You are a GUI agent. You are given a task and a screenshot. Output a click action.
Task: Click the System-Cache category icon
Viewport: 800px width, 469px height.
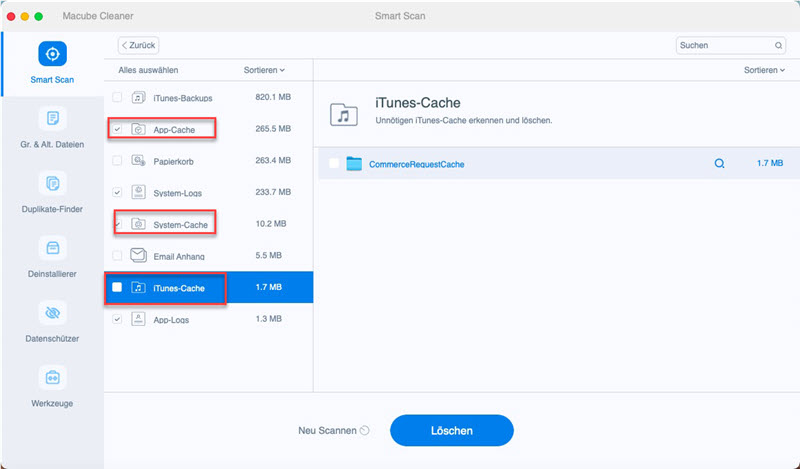(x=138, y=224)
